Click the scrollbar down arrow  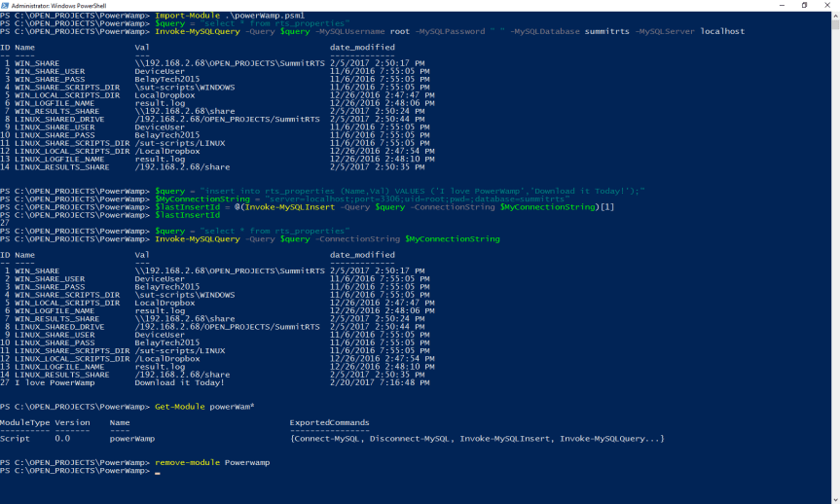point(835,499)
